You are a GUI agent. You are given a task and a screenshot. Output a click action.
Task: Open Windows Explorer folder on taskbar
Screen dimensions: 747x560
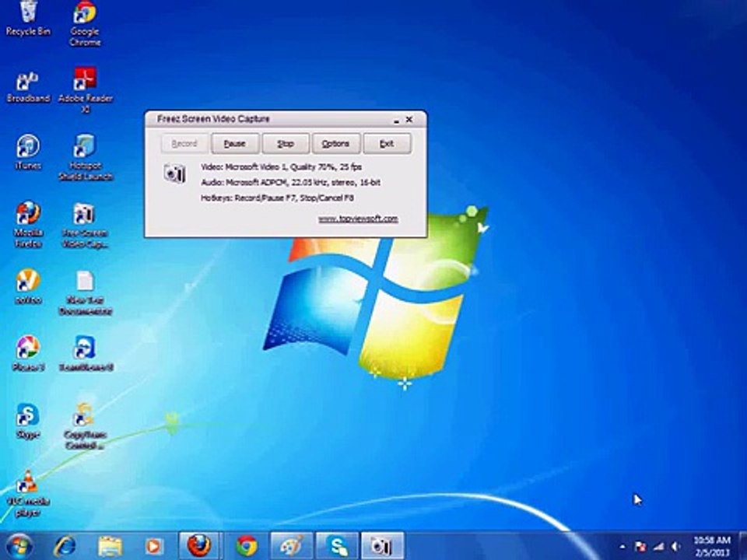coord(110,546)
